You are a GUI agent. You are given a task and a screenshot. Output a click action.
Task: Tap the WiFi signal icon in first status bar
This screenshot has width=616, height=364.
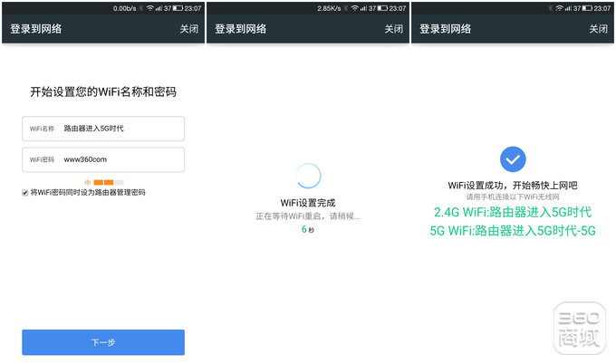149,8
